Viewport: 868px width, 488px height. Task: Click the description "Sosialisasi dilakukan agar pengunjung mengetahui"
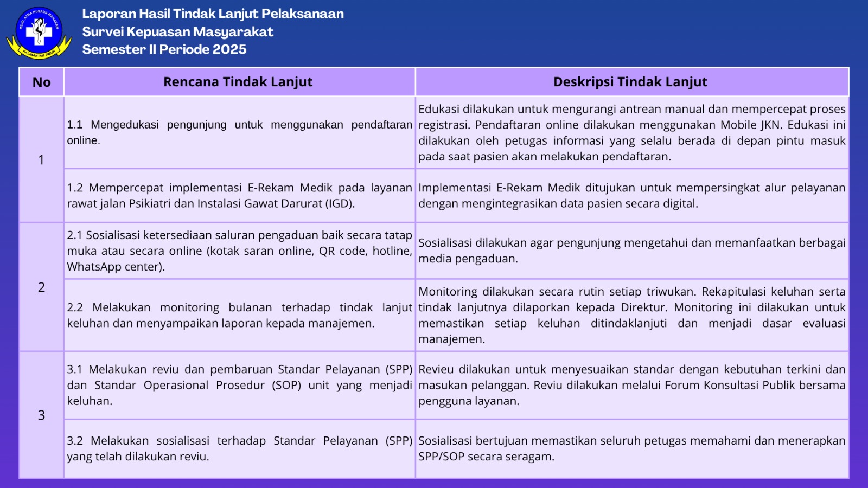pos(632,251)
